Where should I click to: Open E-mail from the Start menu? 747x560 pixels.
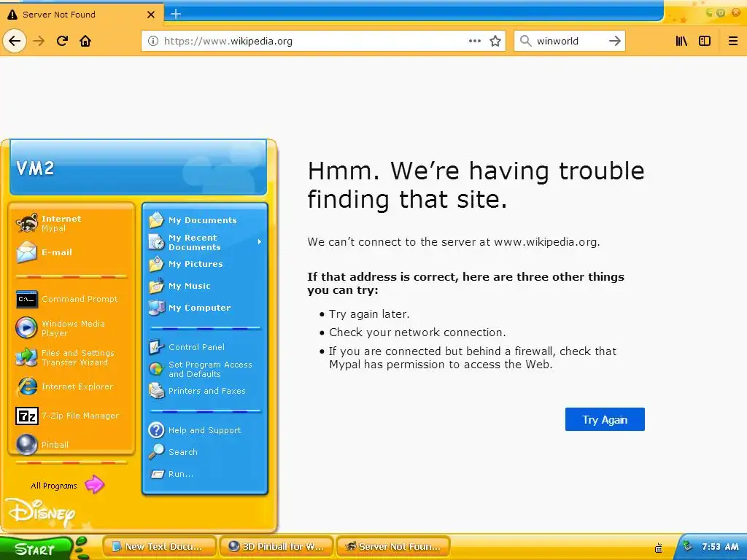coord(71,252)
